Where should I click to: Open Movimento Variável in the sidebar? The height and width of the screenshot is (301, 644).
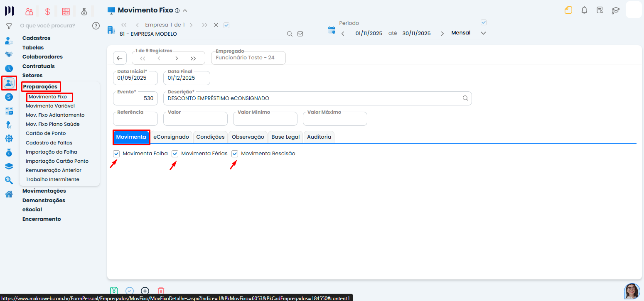pos(50,106)
